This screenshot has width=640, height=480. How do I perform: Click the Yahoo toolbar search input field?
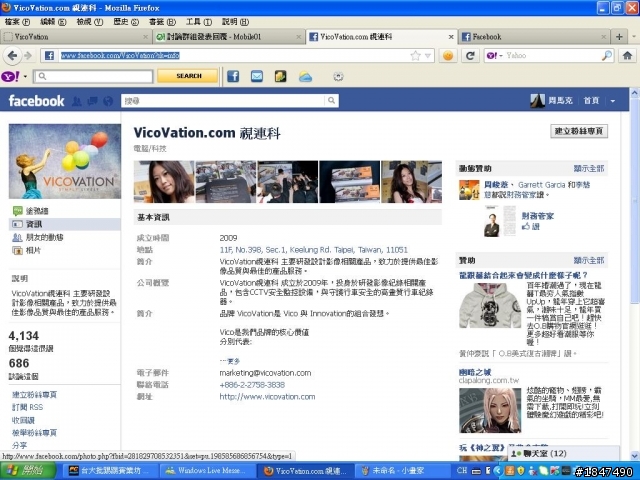pos(93,76)
